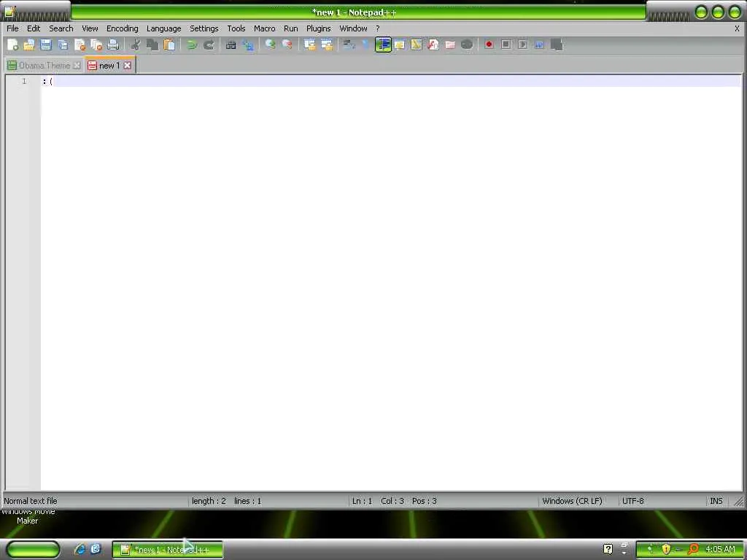Image resolution: width=747 pixels, height=560 pixels.
Task: Zoom in using the toolbar magnifier icon
Action: (270, 44)
